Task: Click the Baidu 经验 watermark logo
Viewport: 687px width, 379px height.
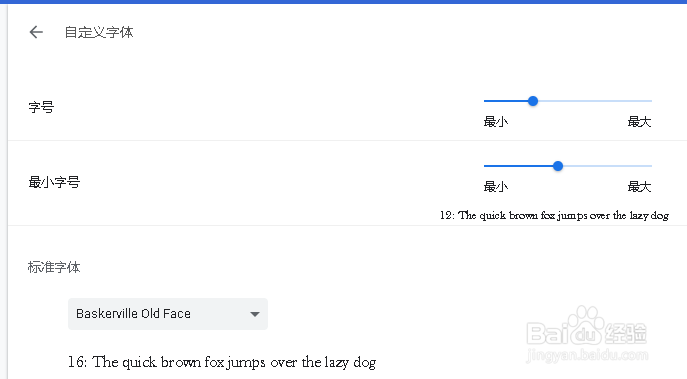Action: click(587, 334)
